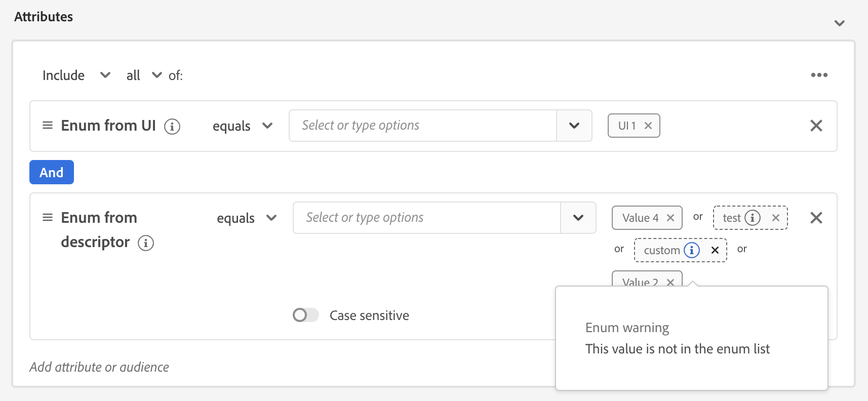Collapse the Attributes section
The width and height of the screenshot is (868, 401).
(840, 23)
